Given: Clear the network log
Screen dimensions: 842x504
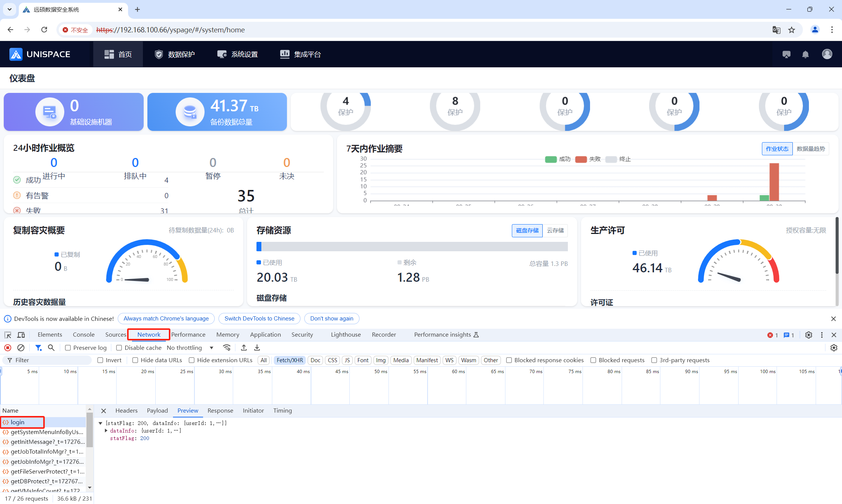Looking at the screenshot, I should click(21, 348).
